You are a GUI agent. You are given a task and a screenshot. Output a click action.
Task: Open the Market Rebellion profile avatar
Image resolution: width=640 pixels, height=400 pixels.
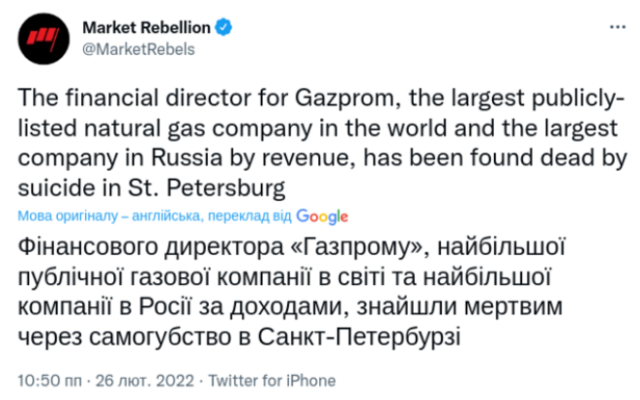point(43,39)
